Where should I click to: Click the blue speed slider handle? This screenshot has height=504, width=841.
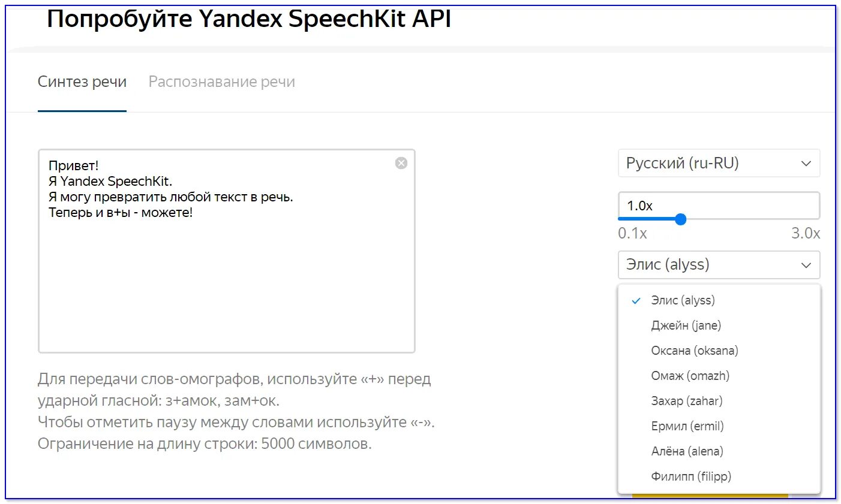tap(680, 219)
